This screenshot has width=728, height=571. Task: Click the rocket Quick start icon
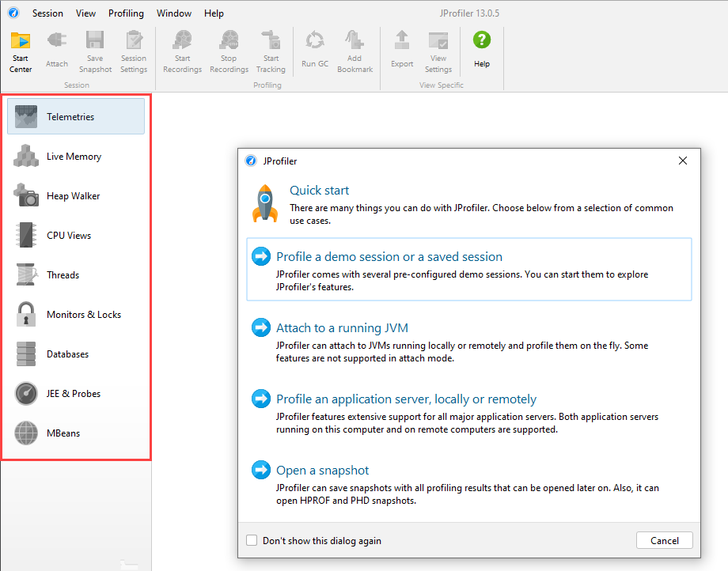coord(265,203)
